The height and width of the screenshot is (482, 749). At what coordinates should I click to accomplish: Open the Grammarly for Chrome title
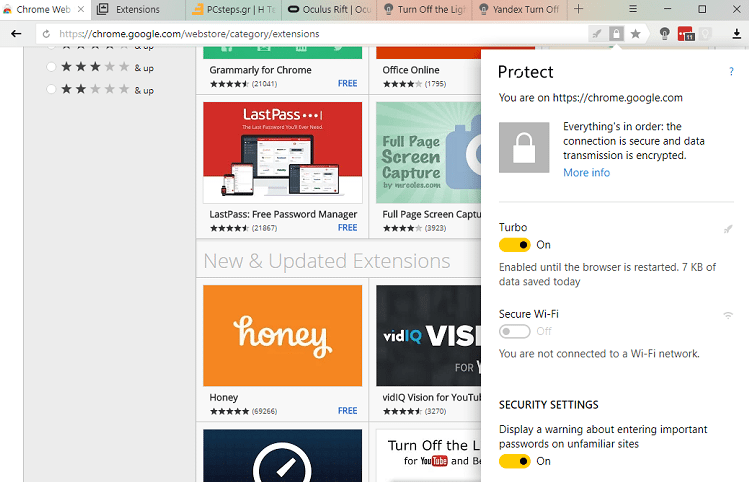coord(260,70)
